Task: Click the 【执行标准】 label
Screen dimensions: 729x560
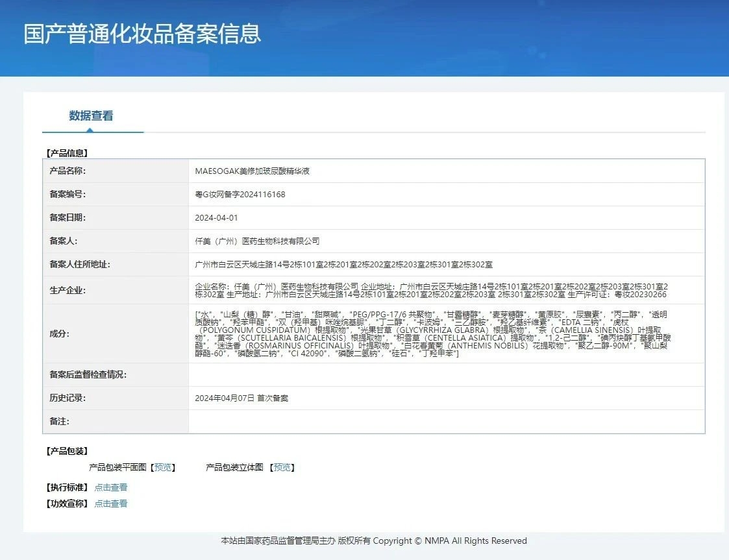Action: click(67, 487)
